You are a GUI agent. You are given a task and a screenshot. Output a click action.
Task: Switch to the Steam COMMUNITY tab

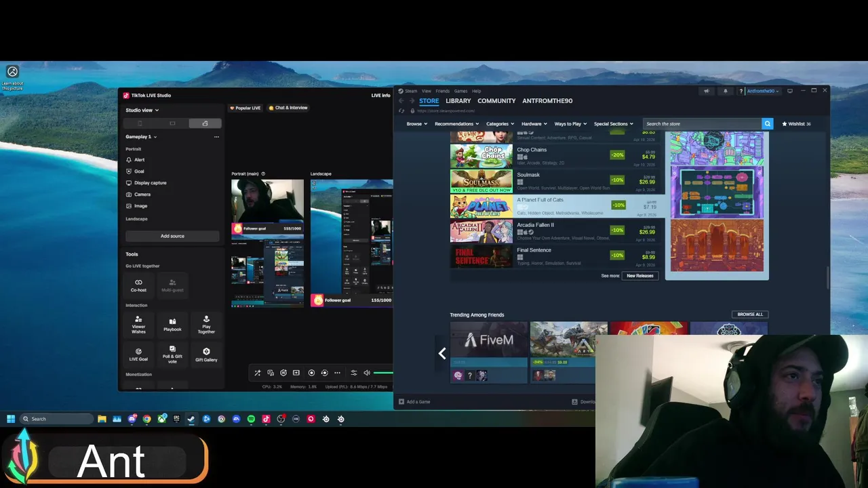496,101
